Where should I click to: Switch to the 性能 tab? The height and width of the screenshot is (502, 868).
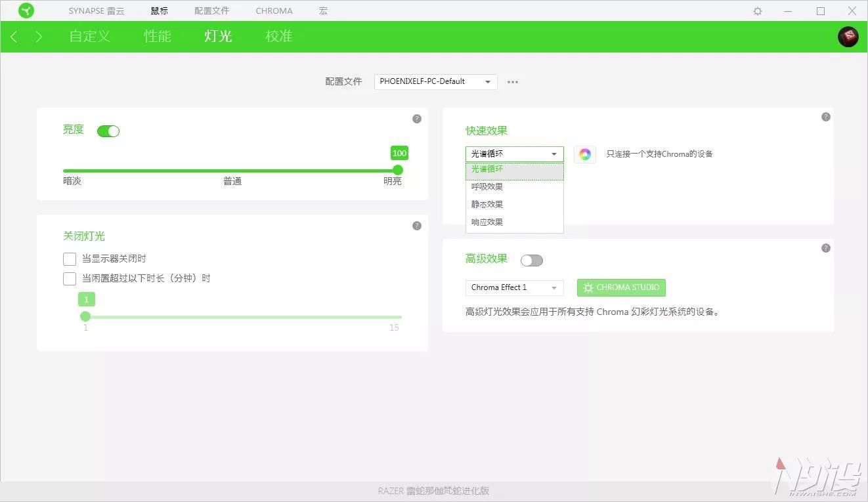tap(157, 37)
